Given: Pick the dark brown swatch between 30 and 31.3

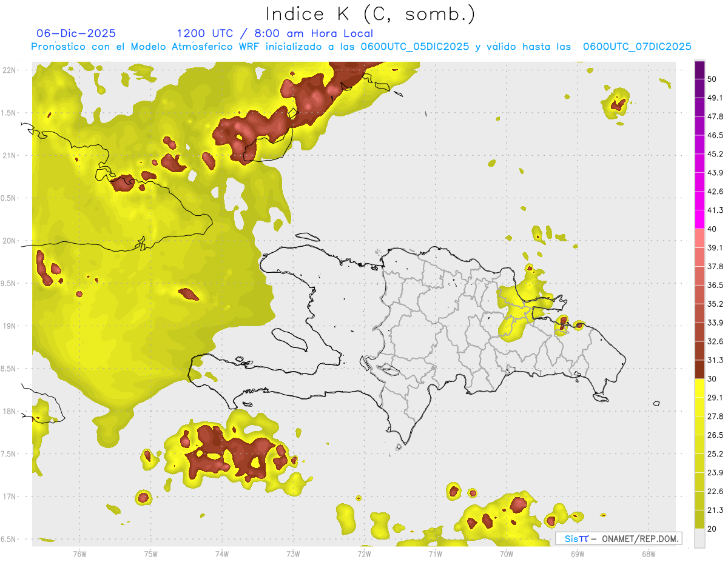Looking at the screenshot, I should point(699,369).
